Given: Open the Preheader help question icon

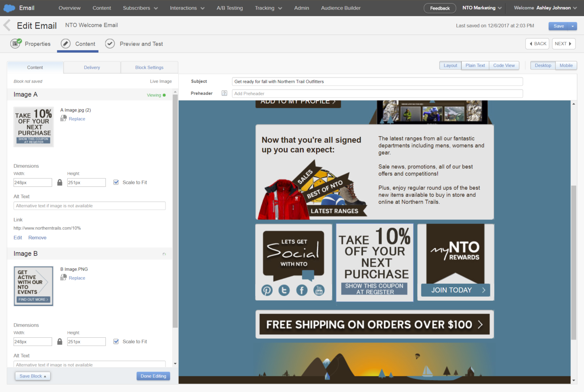Looking at the screenshot, I should pos(224,93).
